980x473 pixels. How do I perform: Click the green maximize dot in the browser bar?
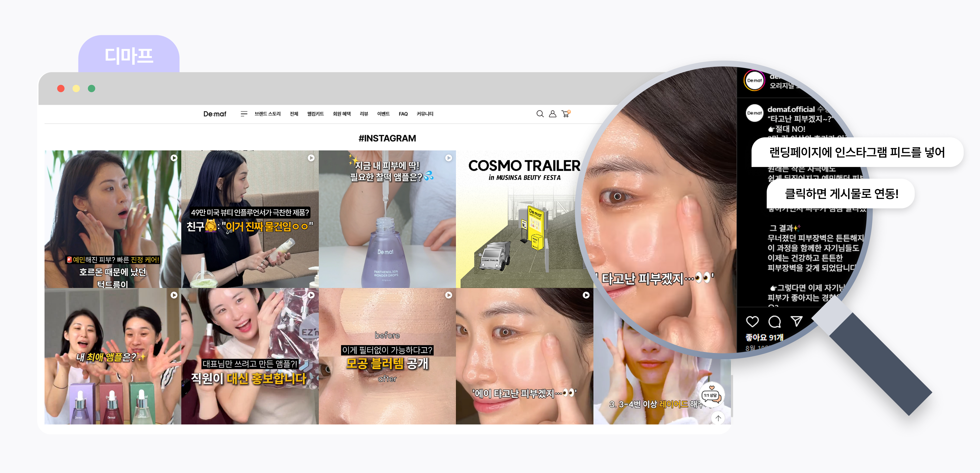[91, 88]
